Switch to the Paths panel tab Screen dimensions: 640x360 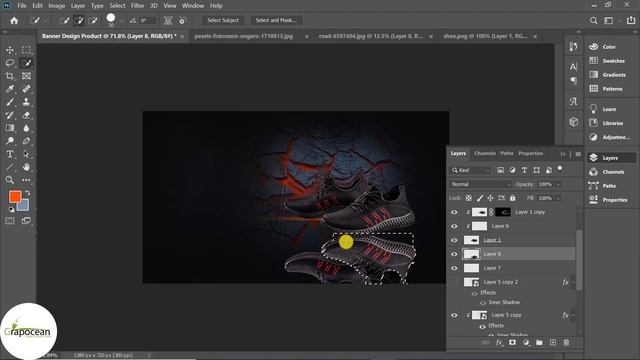[507, 153]
